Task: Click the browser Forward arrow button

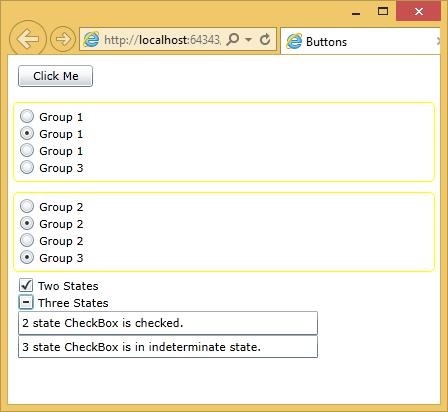Action: pyautogui.click(x=63, y=39)
